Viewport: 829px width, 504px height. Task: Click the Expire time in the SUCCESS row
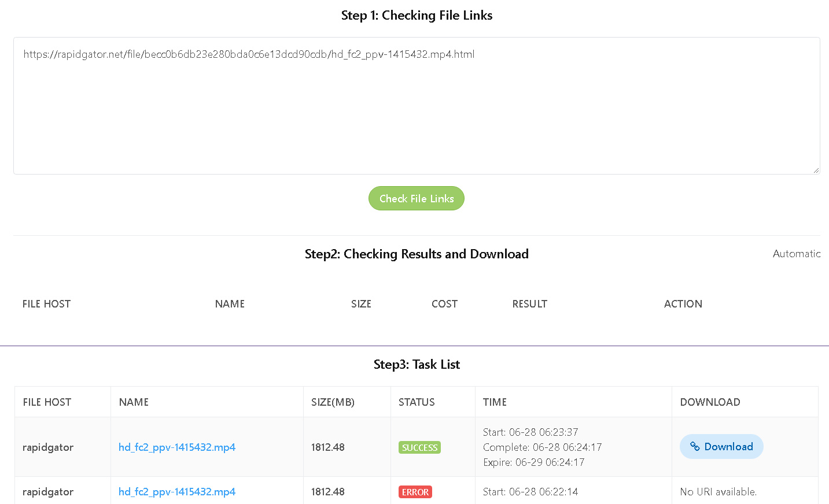point(533,462)
